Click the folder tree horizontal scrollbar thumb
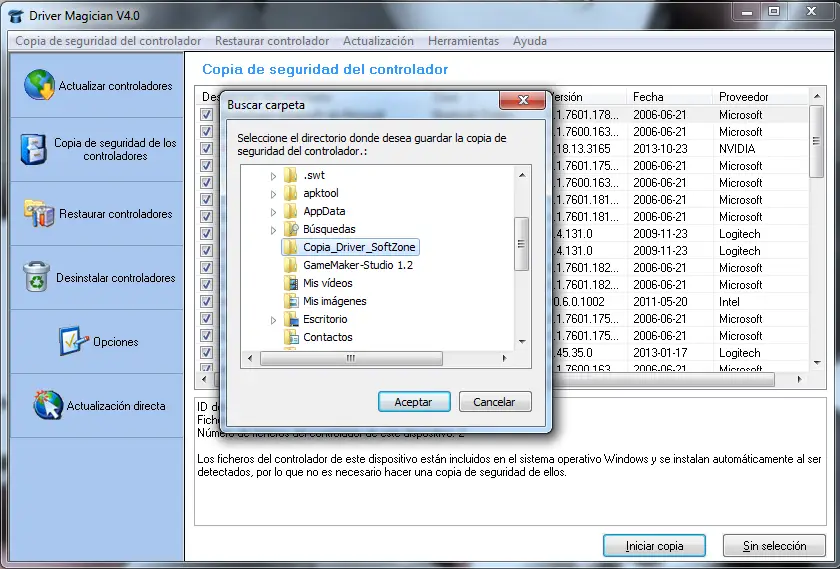 [x=351, y=358]
